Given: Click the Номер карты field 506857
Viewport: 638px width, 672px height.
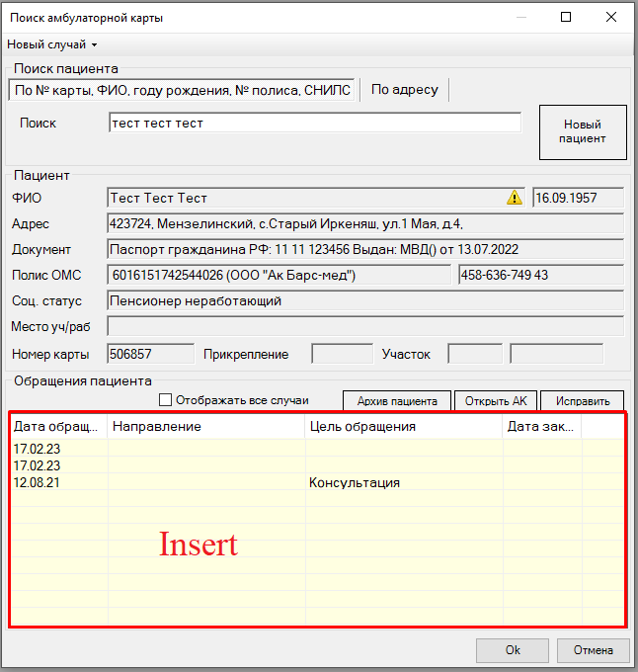Looking at the screenshot, I should coord(150,354).
